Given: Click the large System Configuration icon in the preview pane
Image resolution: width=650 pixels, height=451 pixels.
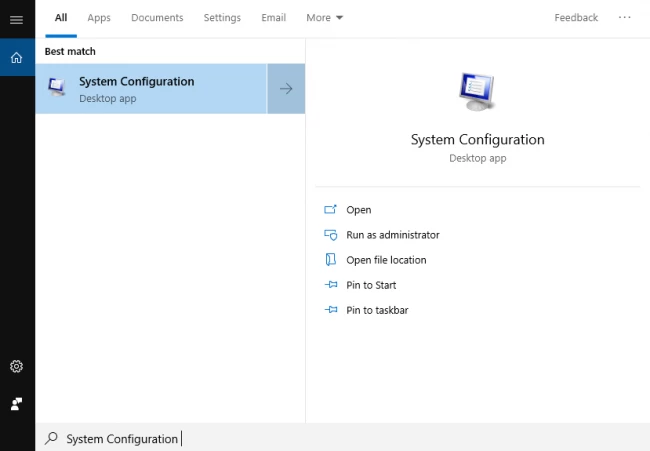Looking at the screenshot, I should (477, 92).
